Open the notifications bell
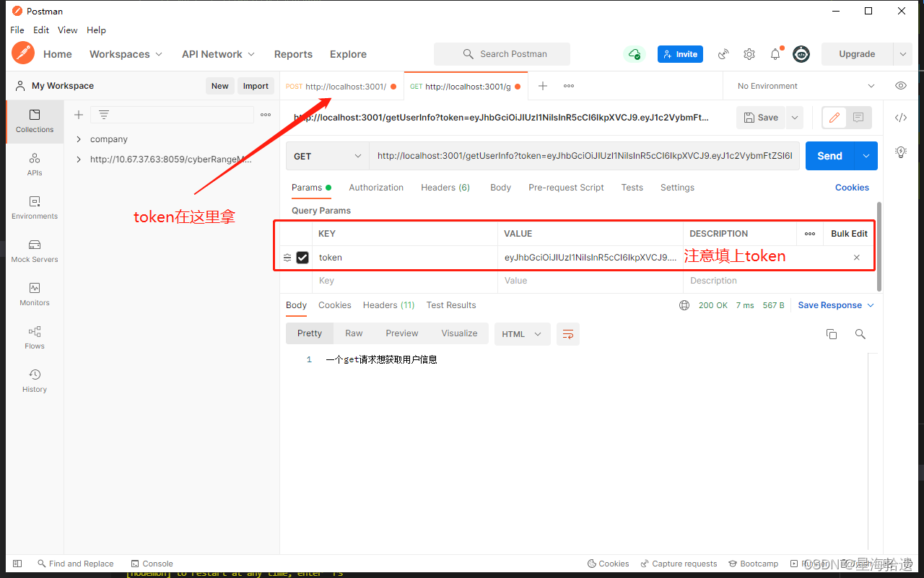924x578 pixels. point(775,54)
